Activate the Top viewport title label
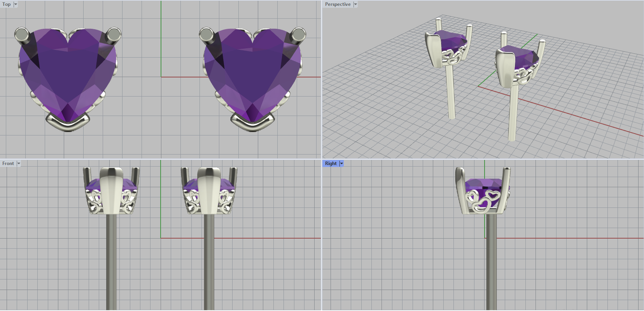644x311 pixels. click(x=6, y=4)
